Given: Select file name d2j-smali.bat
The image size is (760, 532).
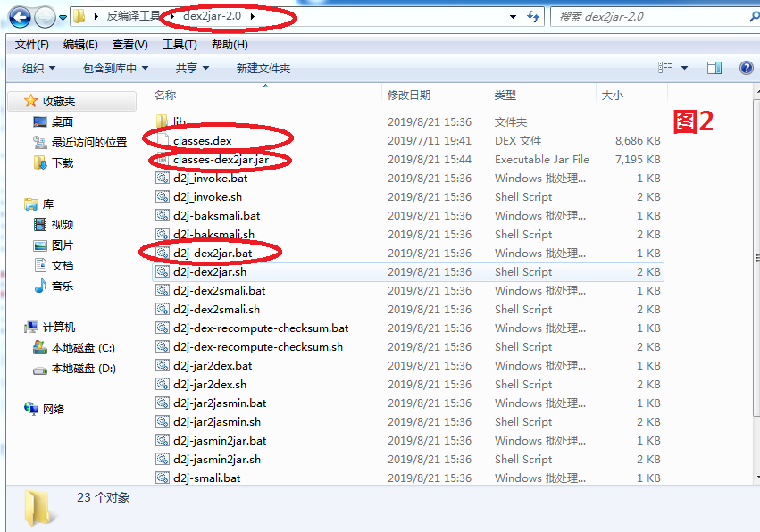Looking at the screenshot, I should click(x=206, y=478).
